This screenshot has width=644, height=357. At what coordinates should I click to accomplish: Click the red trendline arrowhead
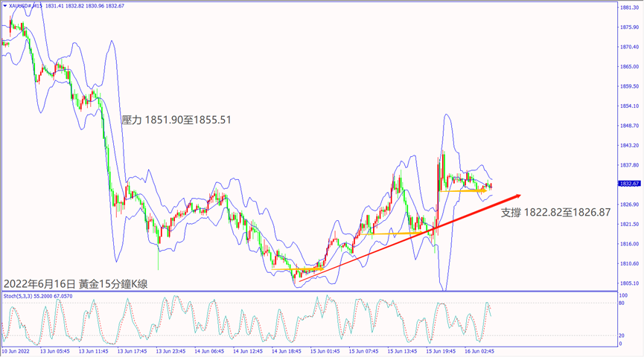coord(515,197)
